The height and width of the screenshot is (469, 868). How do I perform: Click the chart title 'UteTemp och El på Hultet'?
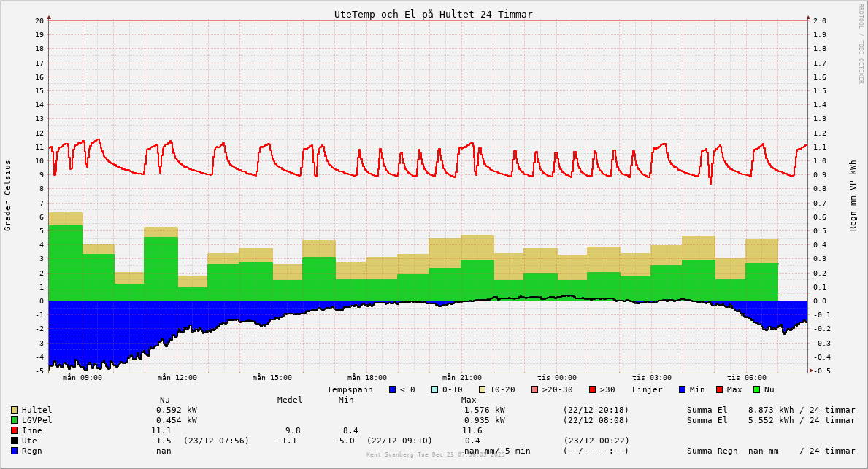(x=433, y=14)
